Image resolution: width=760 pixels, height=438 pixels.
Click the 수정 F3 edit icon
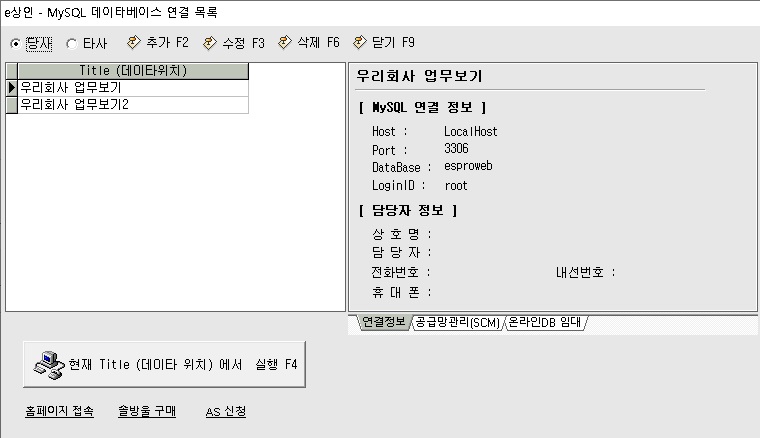(x=209, y=43)
